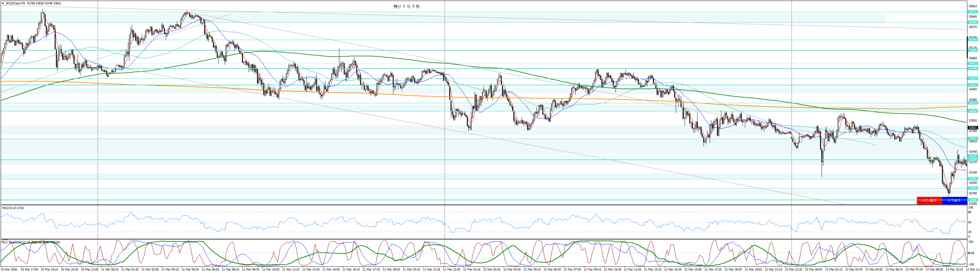Click the 10 Mar 2026 date axis label
980x273 pixels.
click(9, 270)
